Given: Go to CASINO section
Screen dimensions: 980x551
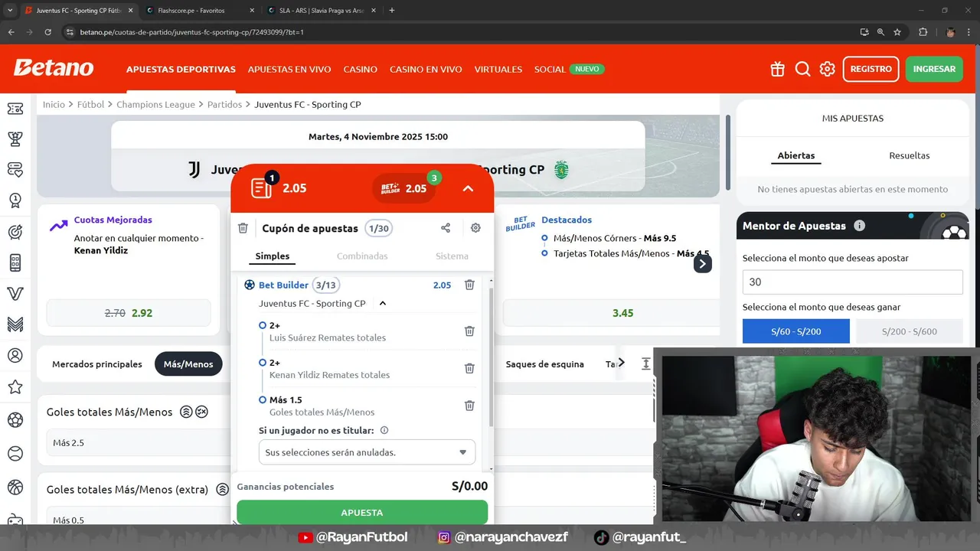Looking at the screenshot, I should [360, 69].
